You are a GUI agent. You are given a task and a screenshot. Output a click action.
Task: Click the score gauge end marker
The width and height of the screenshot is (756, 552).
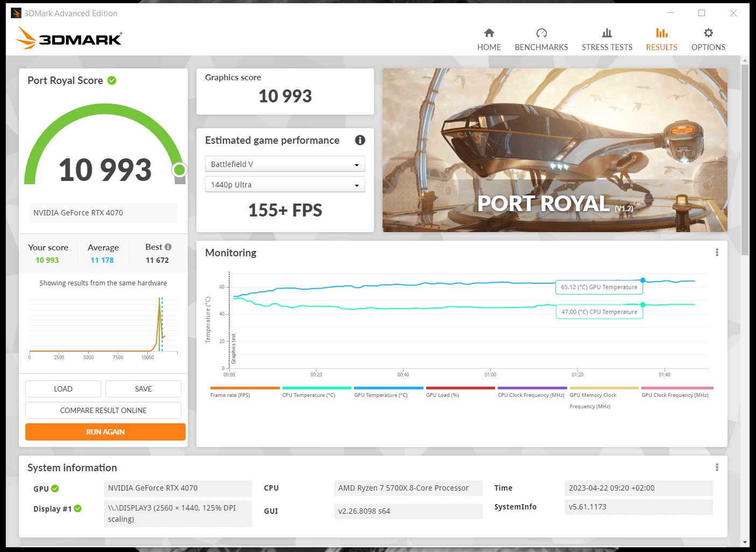180,170
